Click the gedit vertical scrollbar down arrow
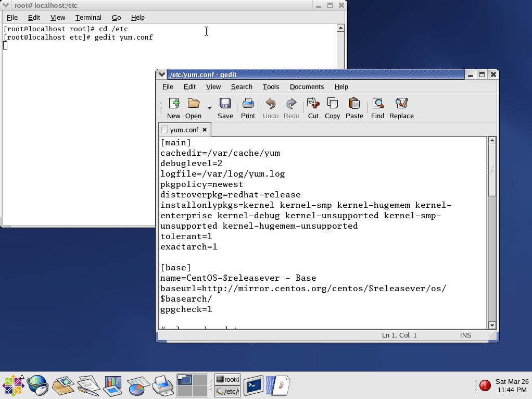This screenshot has width=532, height=399. point(492,325)
